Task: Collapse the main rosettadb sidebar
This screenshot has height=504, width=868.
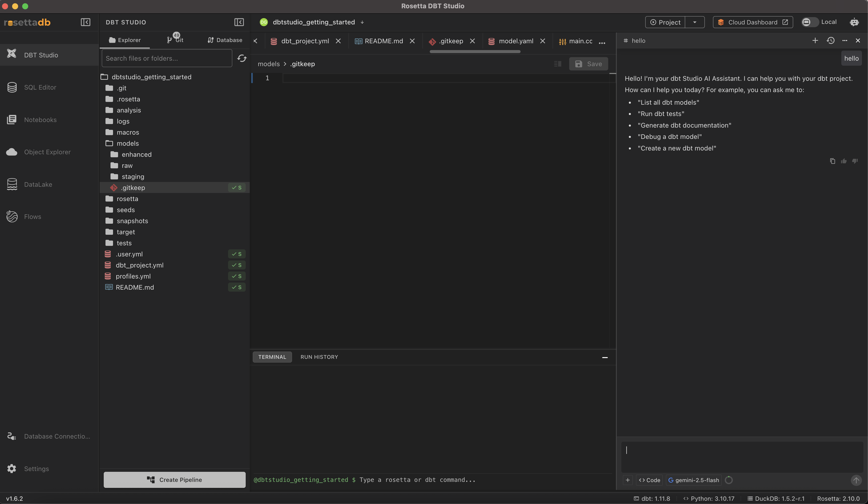Action: pos(85,22)
